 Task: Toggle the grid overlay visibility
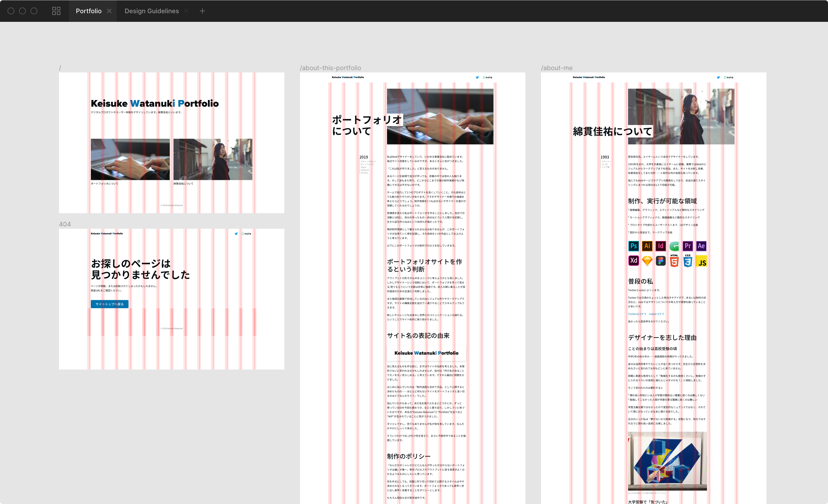click(x=57, y=11)
